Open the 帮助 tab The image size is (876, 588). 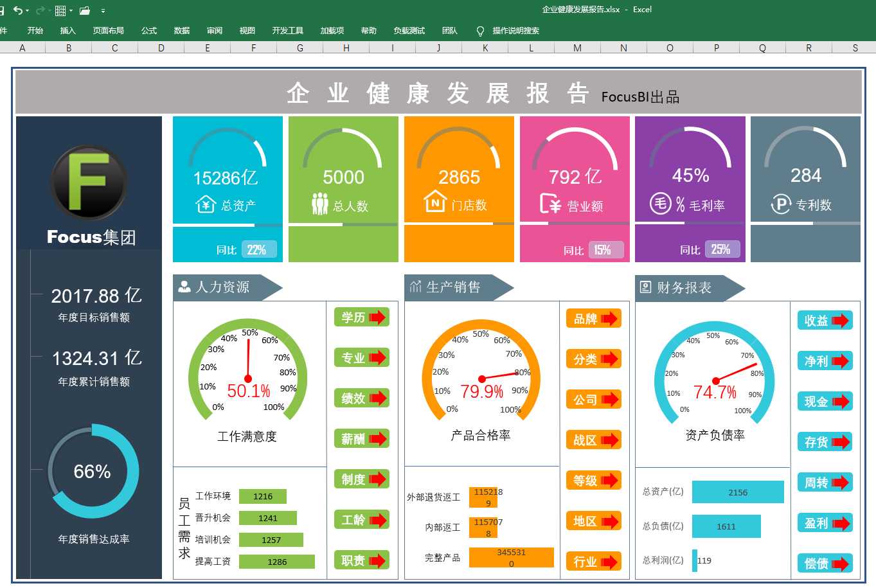[x=369, y=30]
